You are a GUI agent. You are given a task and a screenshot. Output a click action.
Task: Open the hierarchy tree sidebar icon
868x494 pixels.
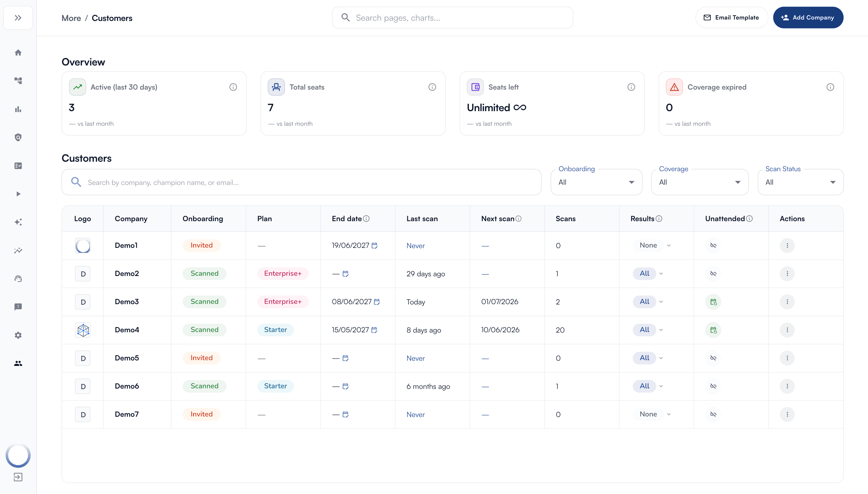coord(18,81)
